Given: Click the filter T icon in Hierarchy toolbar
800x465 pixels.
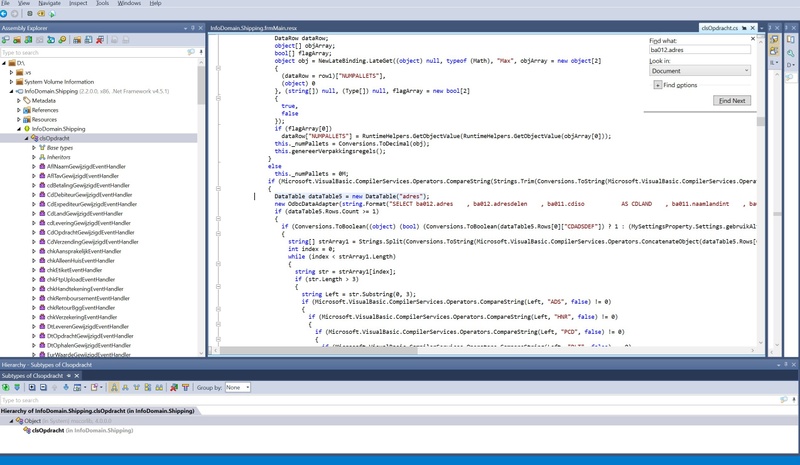Looking at the screenshot, I should pos(185,387).
